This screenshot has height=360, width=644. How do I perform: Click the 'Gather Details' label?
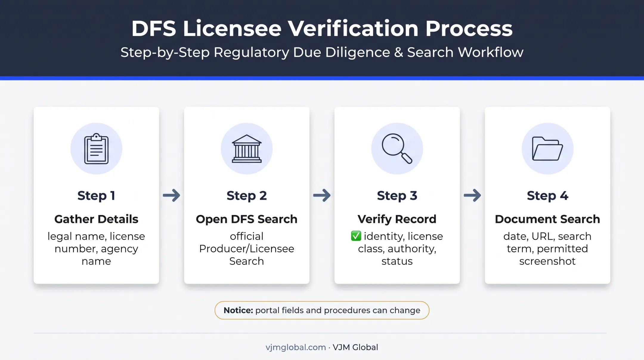click(x=96, y=219)
